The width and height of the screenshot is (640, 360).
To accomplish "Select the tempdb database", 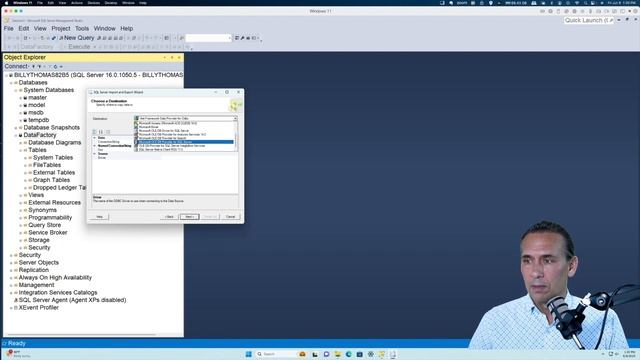I will point(38,120).
